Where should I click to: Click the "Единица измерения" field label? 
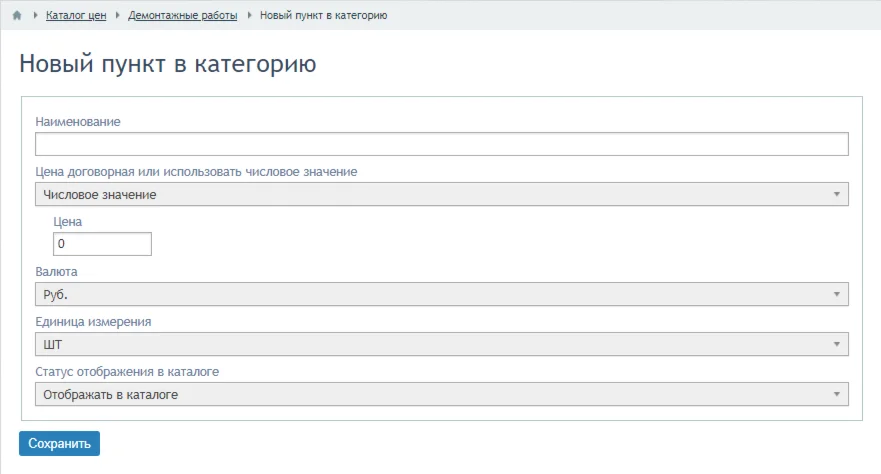93,322
